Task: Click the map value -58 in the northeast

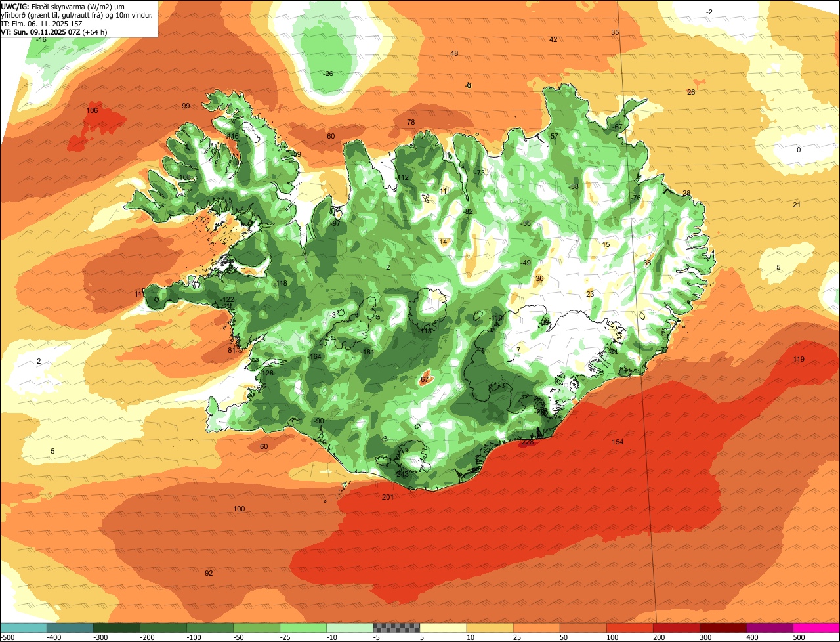Action: [x=574, y=186]
